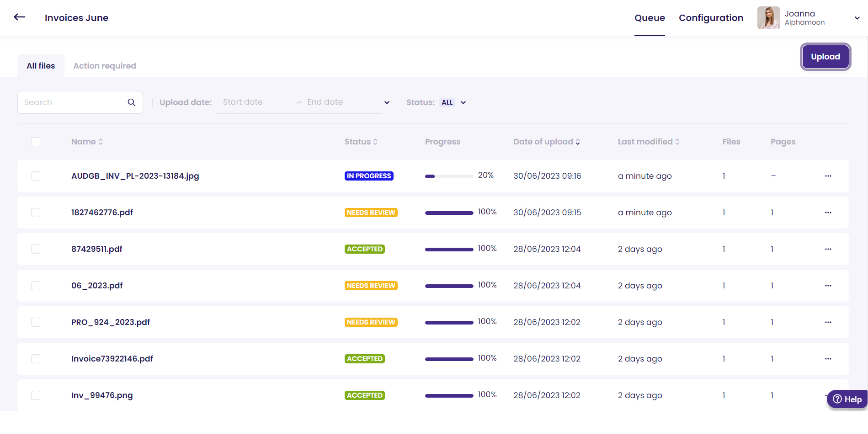868x434 pixels.
Task: Expand the Upload date range picker
Action: click(387, 102)
